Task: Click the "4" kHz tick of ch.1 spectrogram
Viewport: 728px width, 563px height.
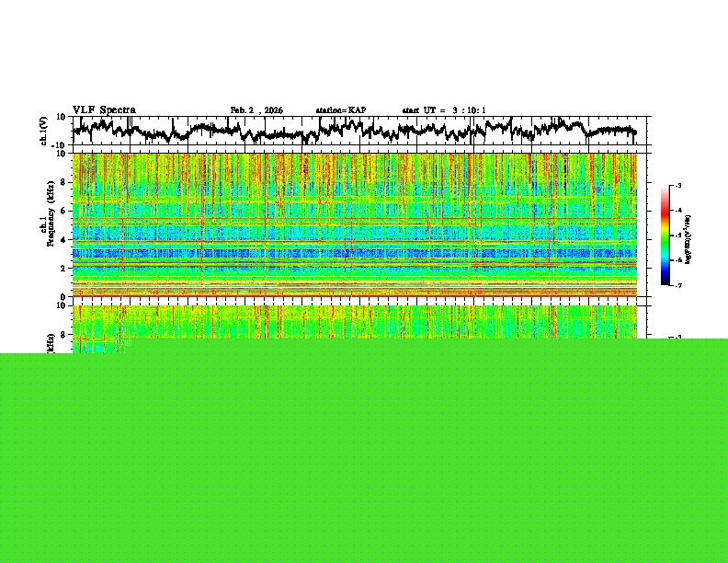Action: [64, 240]
